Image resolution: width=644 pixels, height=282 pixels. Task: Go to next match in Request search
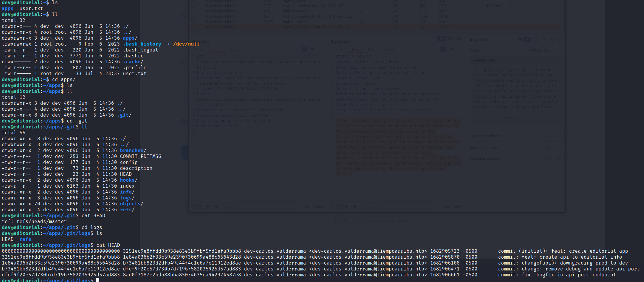pyautogui.click(x=216, y=207)
